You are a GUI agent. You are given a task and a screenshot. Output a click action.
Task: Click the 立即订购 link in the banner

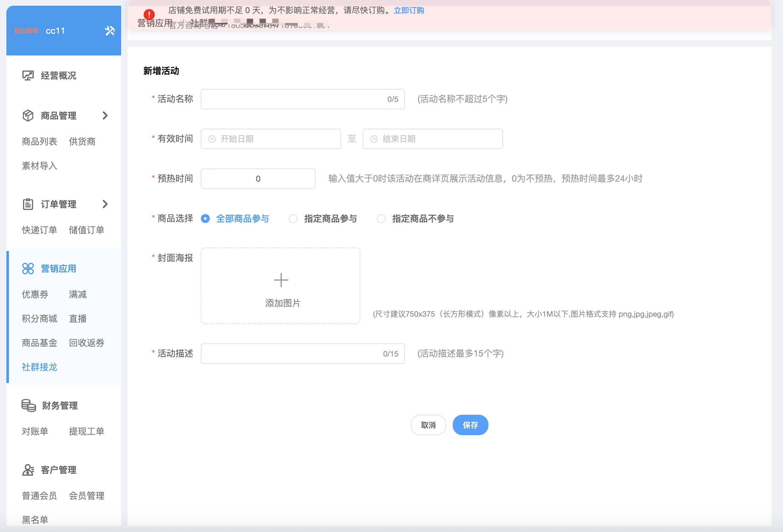[x=409, y=11]
